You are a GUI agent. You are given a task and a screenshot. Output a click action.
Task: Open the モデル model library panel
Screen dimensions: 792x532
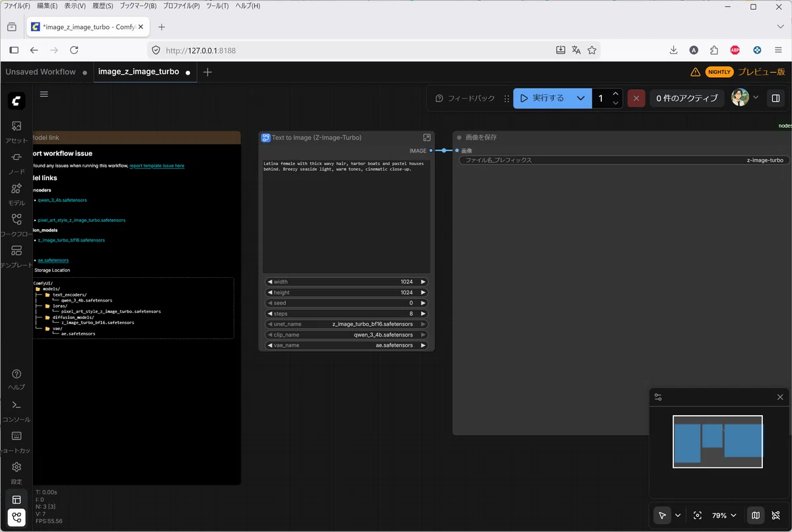click(x=16, y=193)
